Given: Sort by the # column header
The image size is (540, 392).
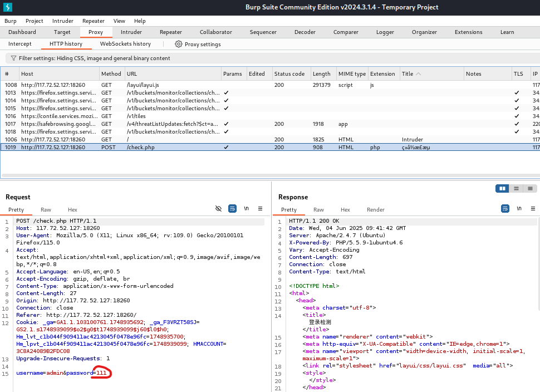Looking at the screenshot, I should 9,73.
